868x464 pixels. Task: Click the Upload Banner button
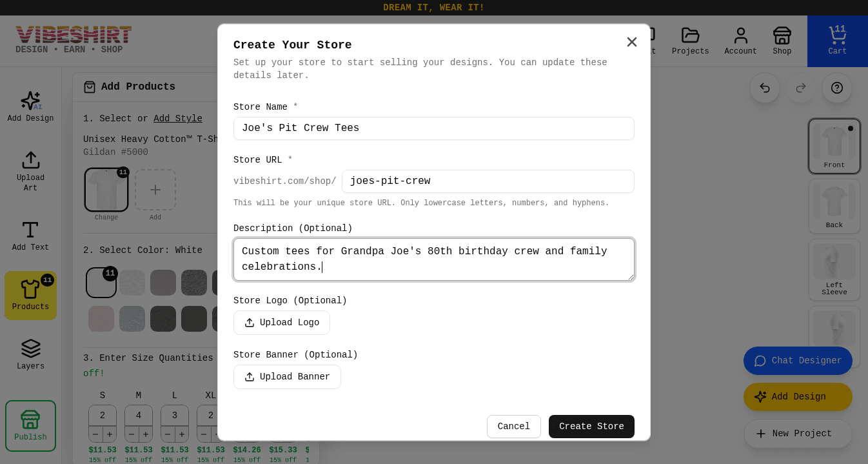pos(287,377)
